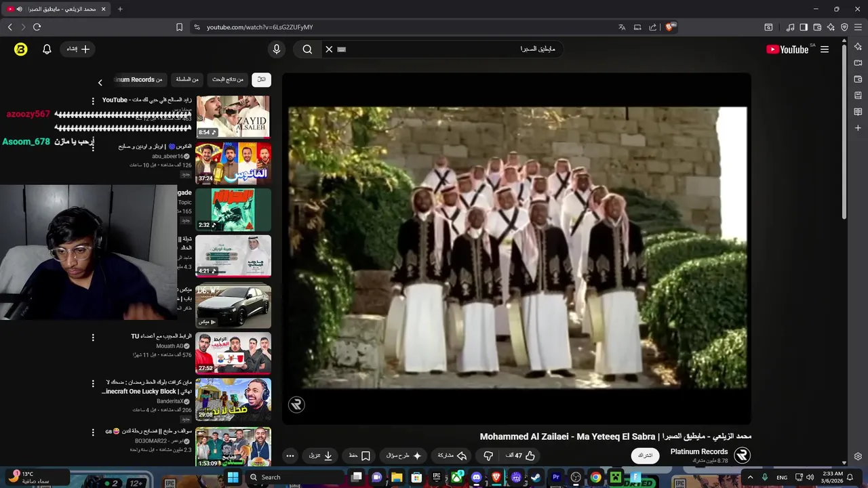Open the Brave main hamburger menu
Screen dimensions: 868x488
(858, 27)
